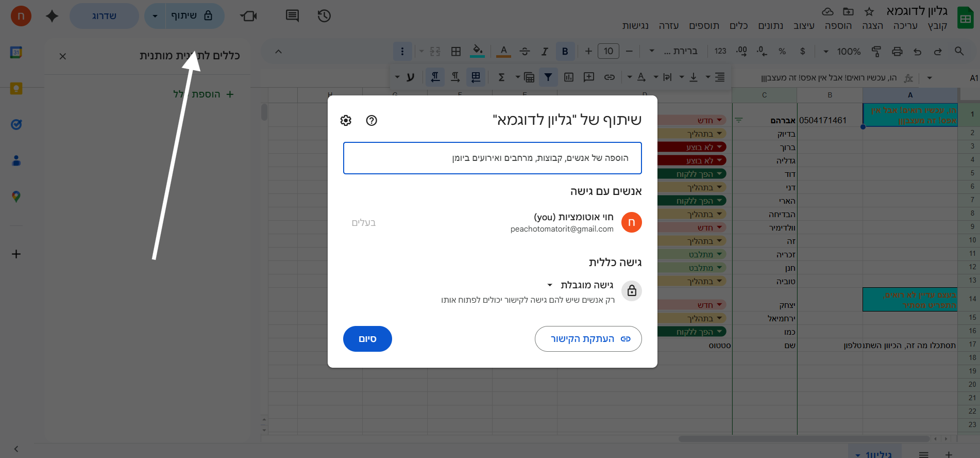The height and width of the screenshot is (458, 980).
Task: Open dropdown arrow beside 'שיתוף' button
Action: point(155,16)
